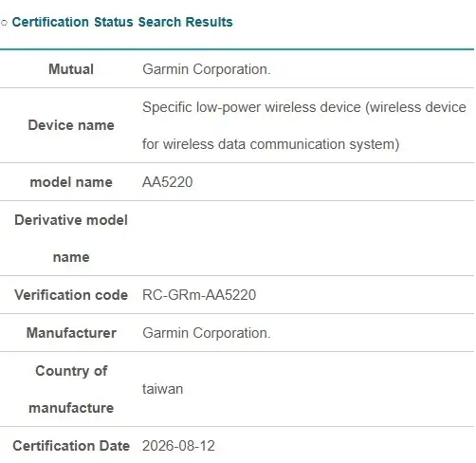Screen dimensions: 476x463
Task: Click Garmin Corporation in the Manufacturer row
Action: (207, 333)
